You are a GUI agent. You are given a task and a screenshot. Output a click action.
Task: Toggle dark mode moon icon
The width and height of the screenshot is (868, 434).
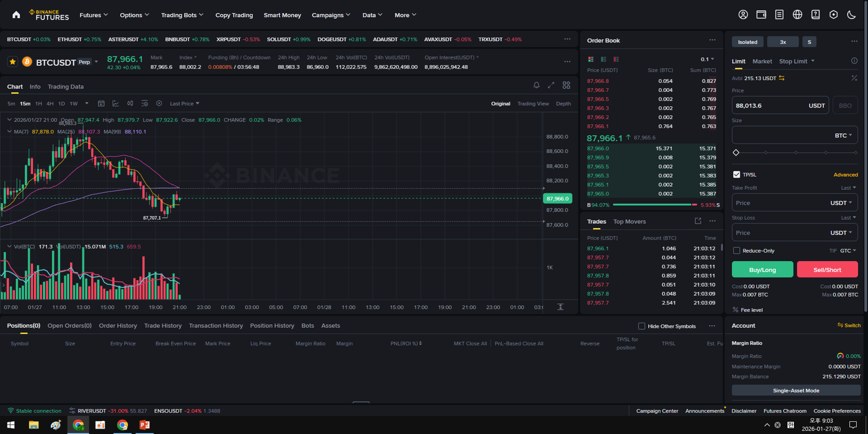852,15
